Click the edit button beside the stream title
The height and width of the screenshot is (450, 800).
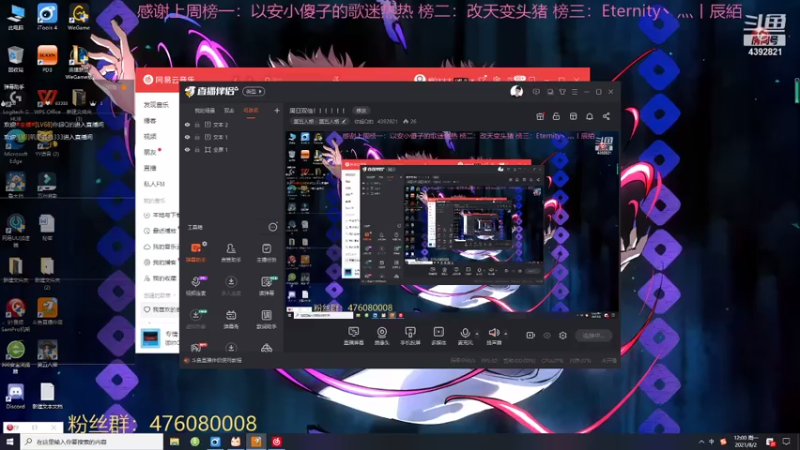point(361,110)
